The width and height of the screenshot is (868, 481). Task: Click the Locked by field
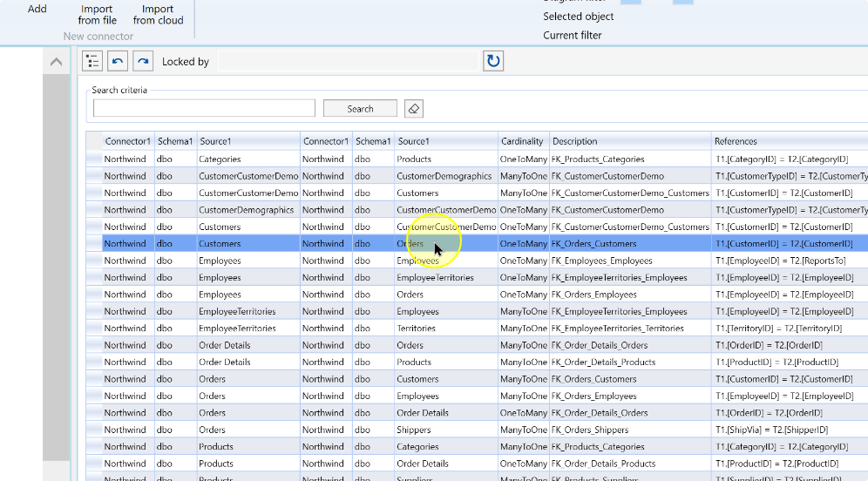tap(349, 61)
